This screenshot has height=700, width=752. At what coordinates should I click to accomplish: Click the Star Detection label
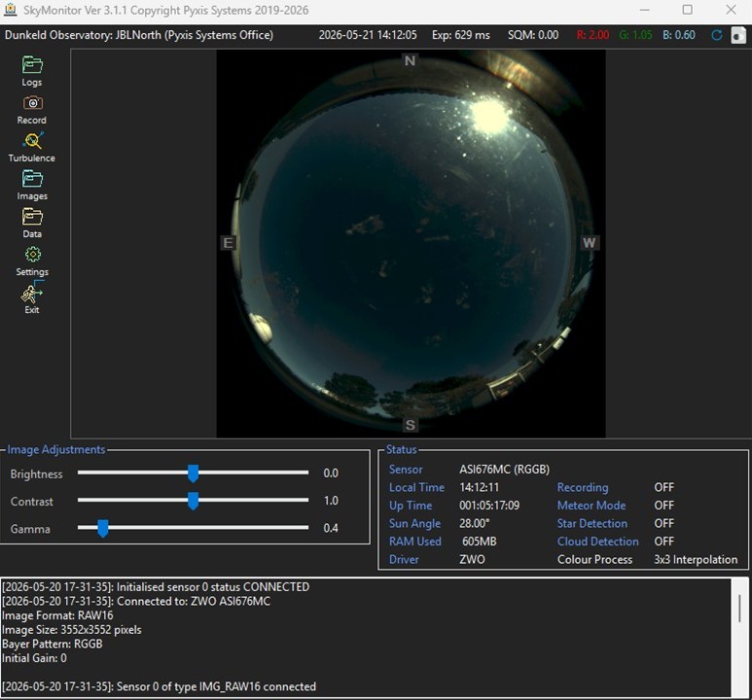[592, 524]
